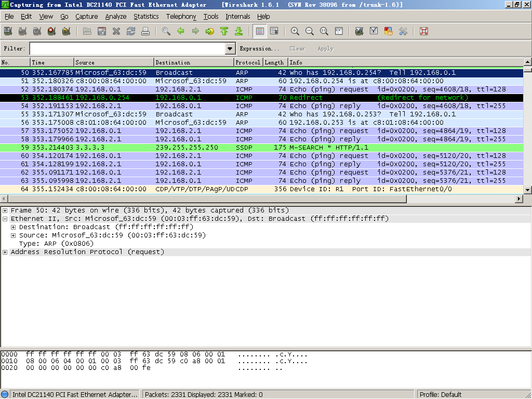Click the Clear filter button
This screenshot has width=532, height=399.
tap(297, 48)
